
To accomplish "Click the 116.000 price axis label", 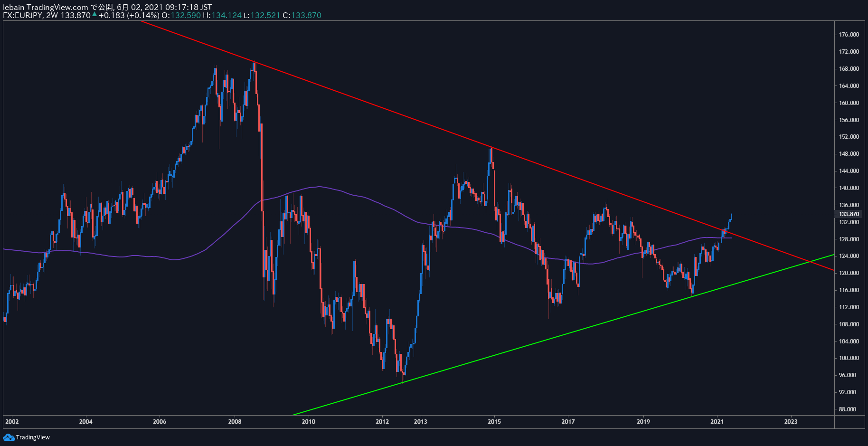I will 849,290.
